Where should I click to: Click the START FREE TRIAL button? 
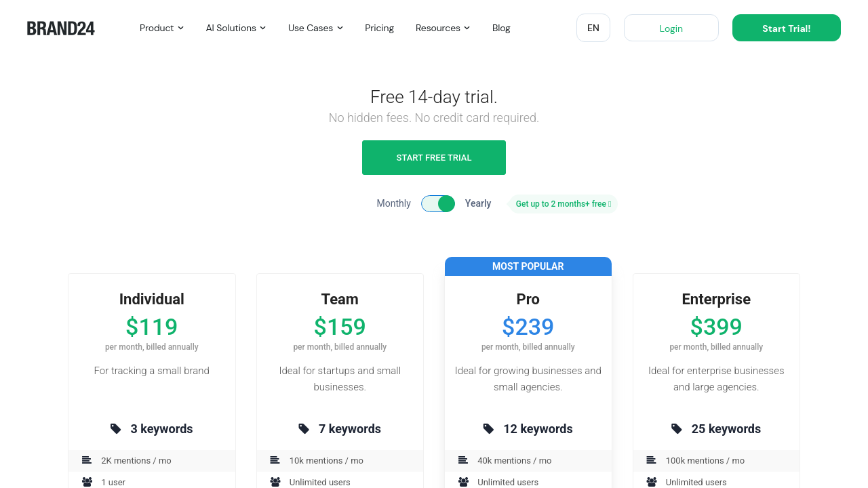point(434,157)
